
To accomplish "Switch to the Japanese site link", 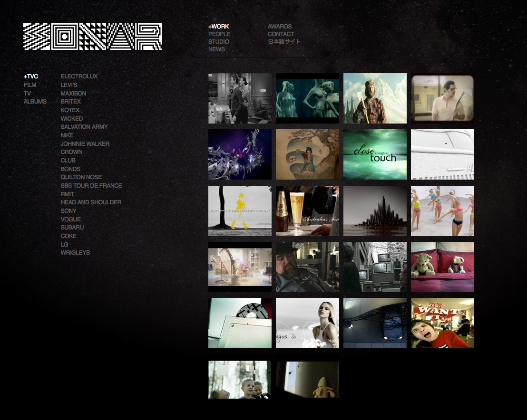I will pos(284,42).
